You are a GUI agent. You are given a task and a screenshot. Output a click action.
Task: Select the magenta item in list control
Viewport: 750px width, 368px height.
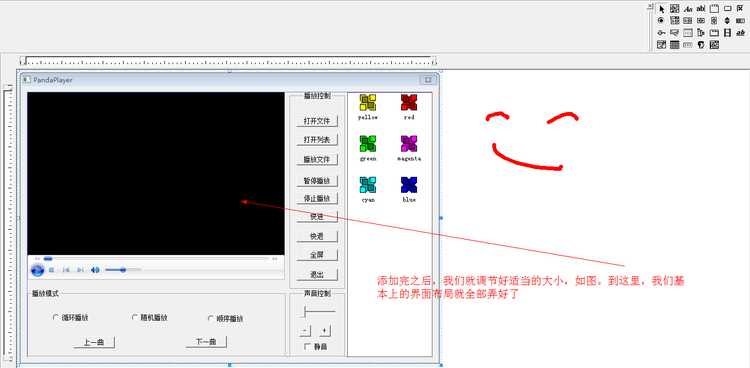tap(409, 148)
